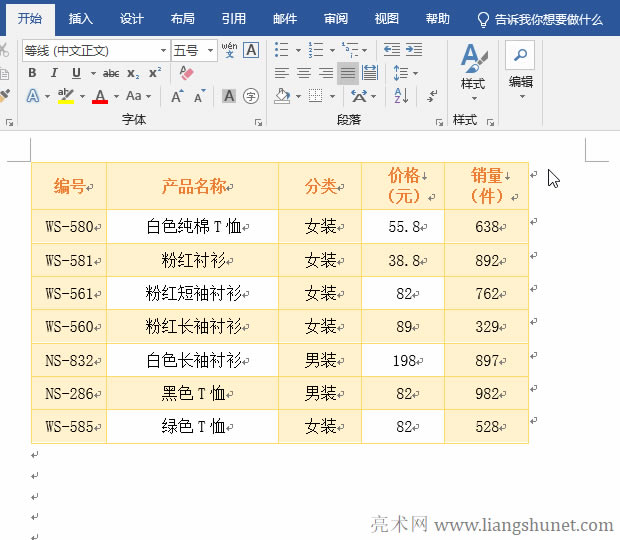
Task: Click the 编辑 editing button
Action: click(521, 68)
